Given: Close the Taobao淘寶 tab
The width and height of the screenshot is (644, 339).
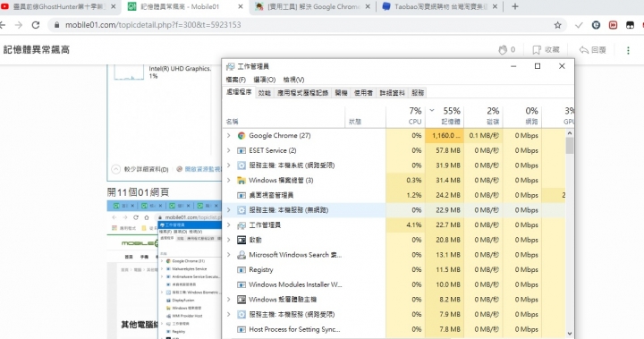Looking at the screenshot, I should point(495,6).
